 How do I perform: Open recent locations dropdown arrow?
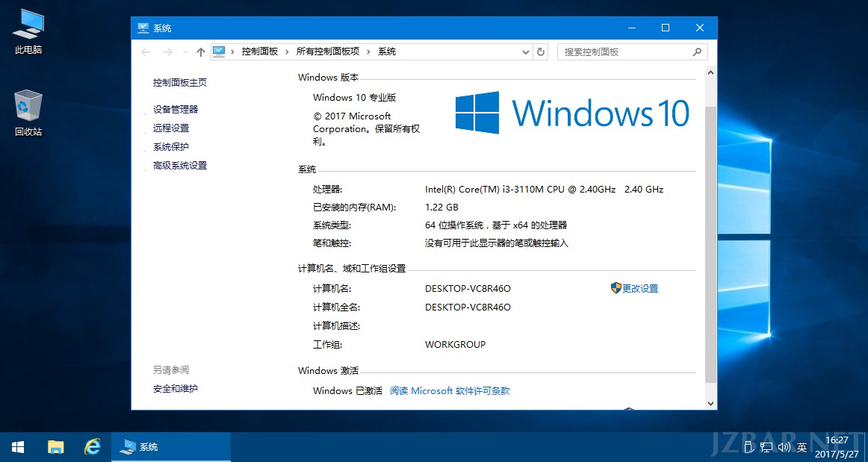185,52
